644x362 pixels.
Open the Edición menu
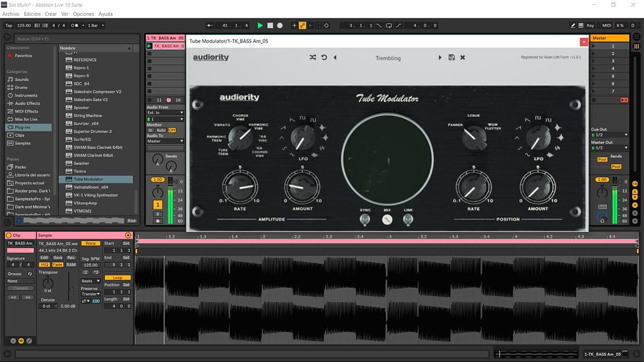[32, 14]
